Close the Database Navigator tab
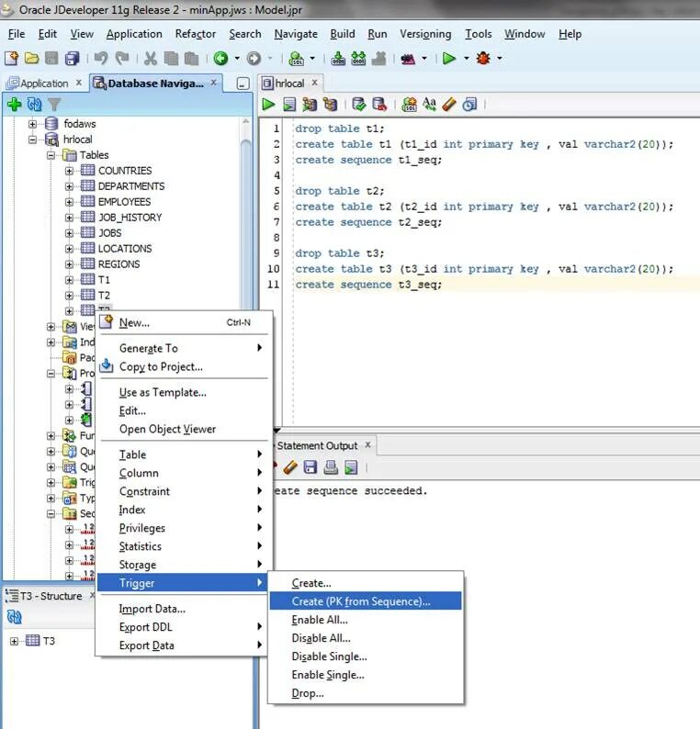 click(213, 83)
